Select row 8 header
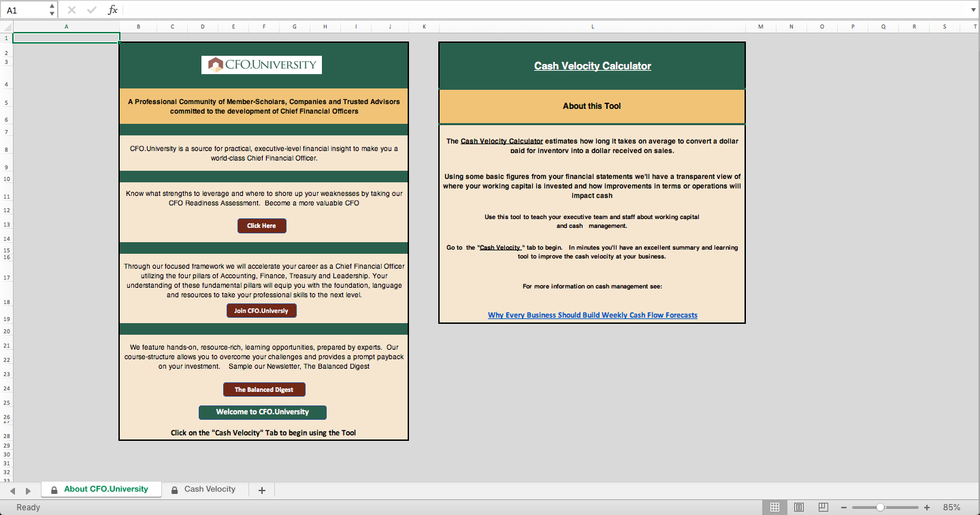Viewport: 980px width, 515px height. click(6, 150)
